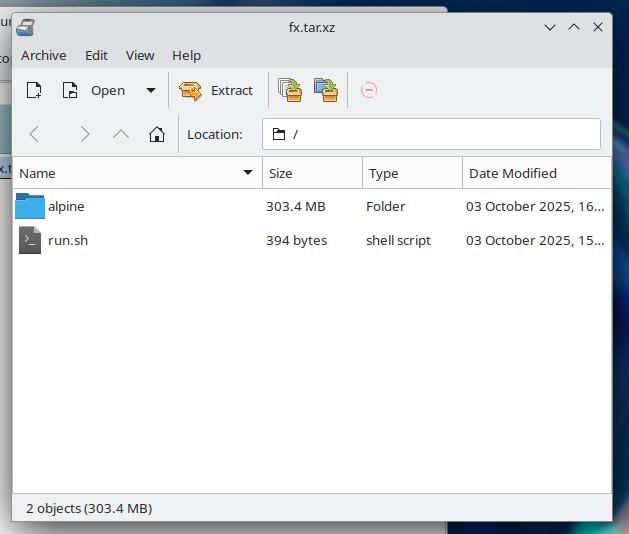Screen dimensions: 629x534
Task: Click the red Stop operation icon
Action: 368,90
